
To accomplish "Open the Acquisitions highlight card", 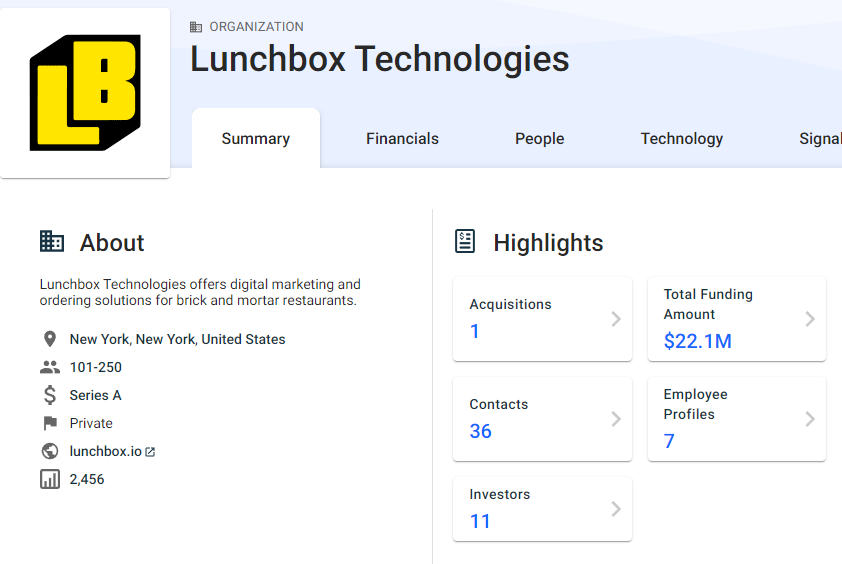I will point(542,319).
